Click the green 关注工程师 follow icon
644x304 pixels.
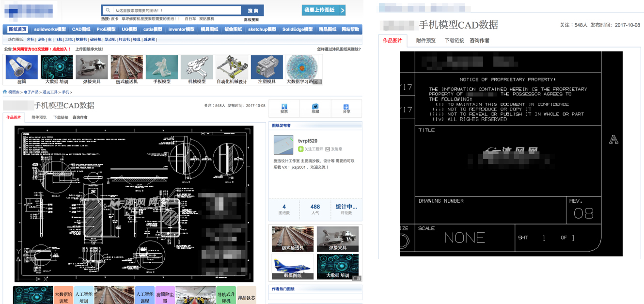[300, 149]
